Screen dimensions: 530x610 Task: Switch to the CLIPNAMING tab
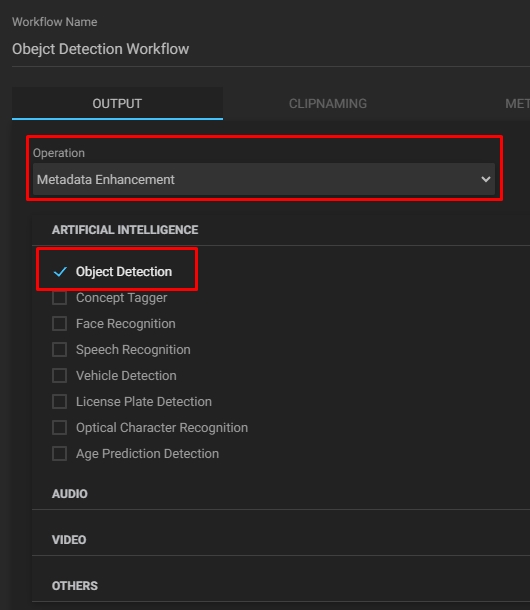(x=328, y=103)
